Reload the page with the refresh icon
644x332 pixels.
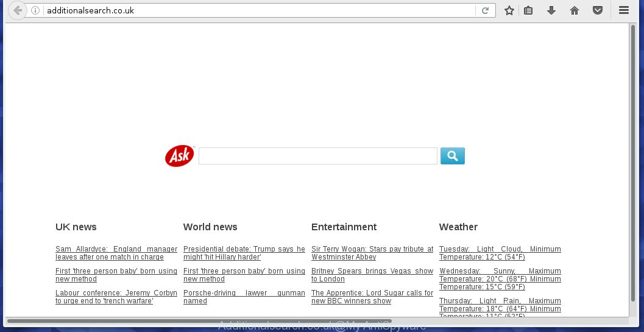(485, 11)
